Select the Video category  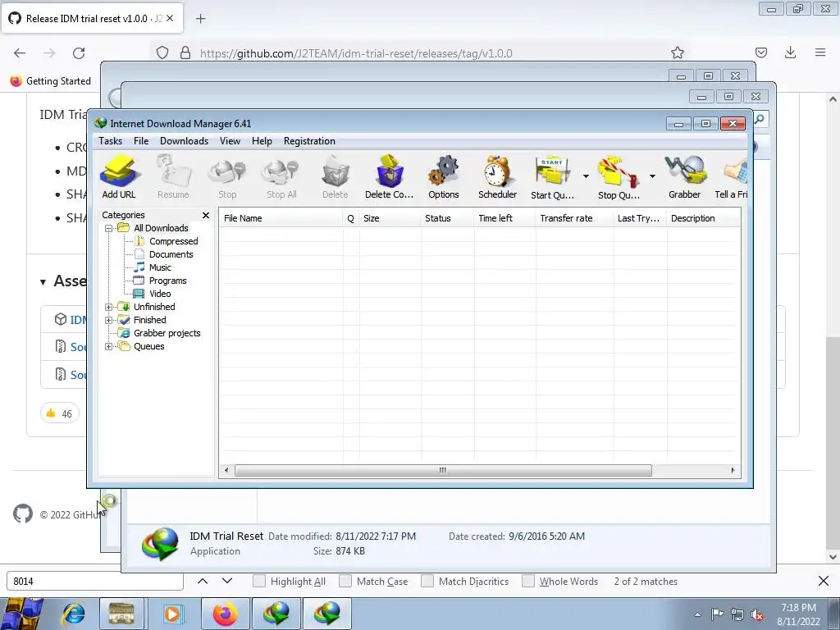coord(160,294)
